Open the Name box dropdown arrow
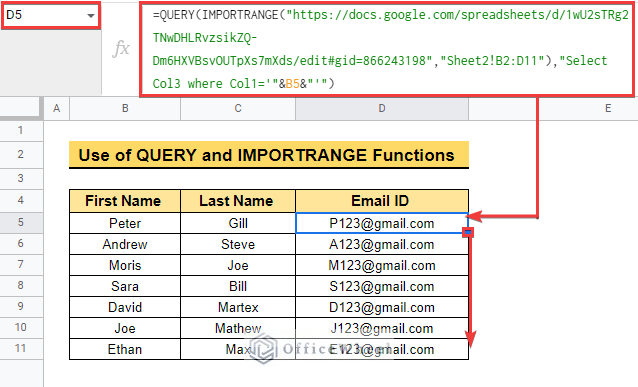 pos(91,16)
